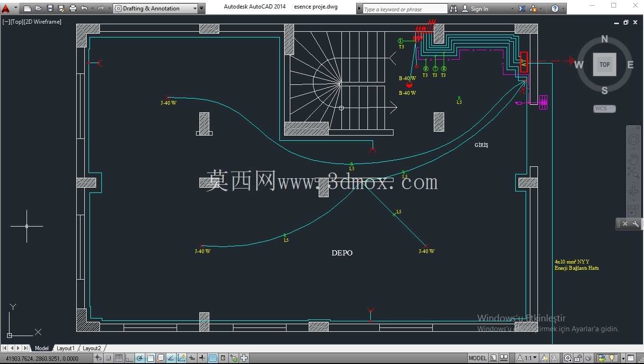644x364 pixels.
Task: Toggle Polar Tracking in status bar
Action: pos(140,358)
